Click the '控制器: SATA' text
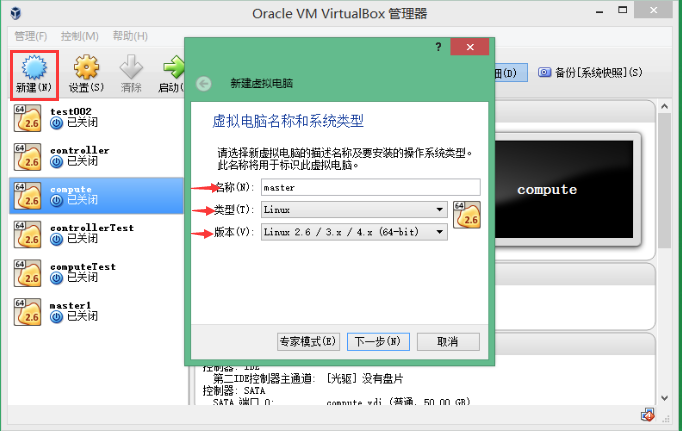The image size is (682, 431). point(234,391)
